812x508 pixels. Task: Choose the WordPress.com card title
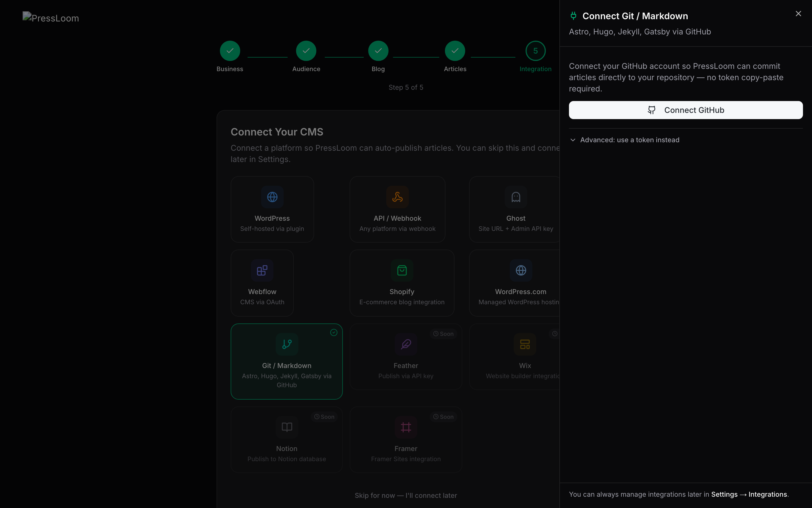(521, 292)
